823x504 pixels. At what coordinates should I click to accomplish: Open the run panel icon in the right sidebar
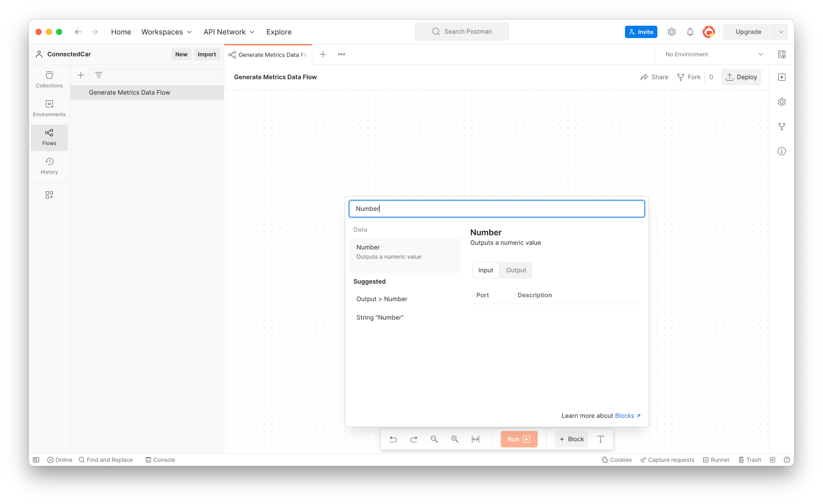(x=782, y=77)
